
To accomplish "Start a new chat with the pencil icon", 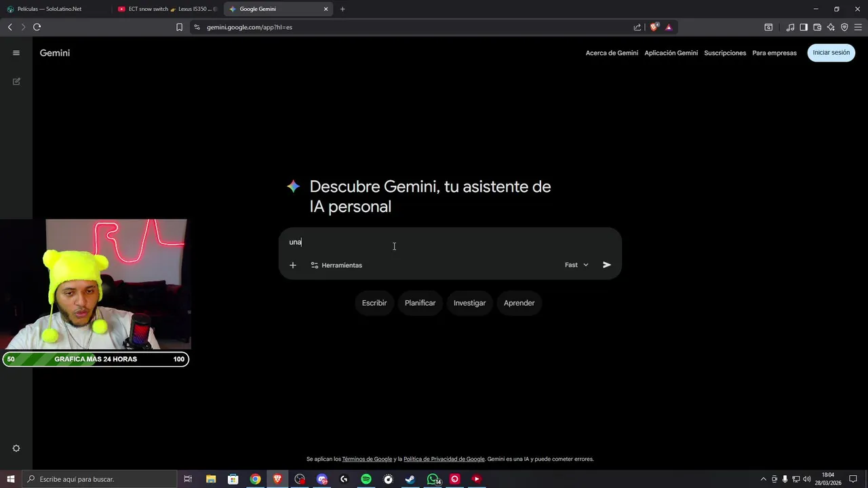I will pyautogui.click(x=16, y=81).
